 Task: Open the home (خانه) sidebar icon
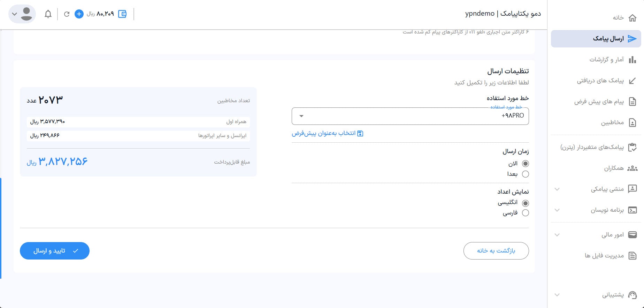(632, 18)
